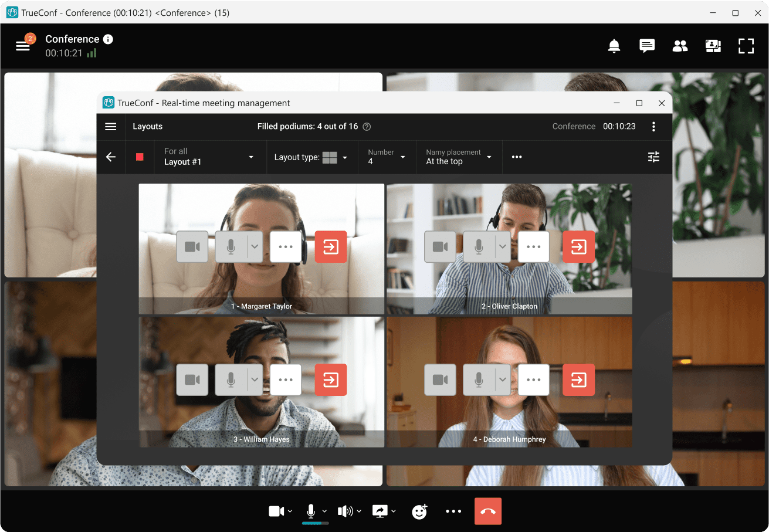
Task: Enter full screen mode
Action: (746, 46)
